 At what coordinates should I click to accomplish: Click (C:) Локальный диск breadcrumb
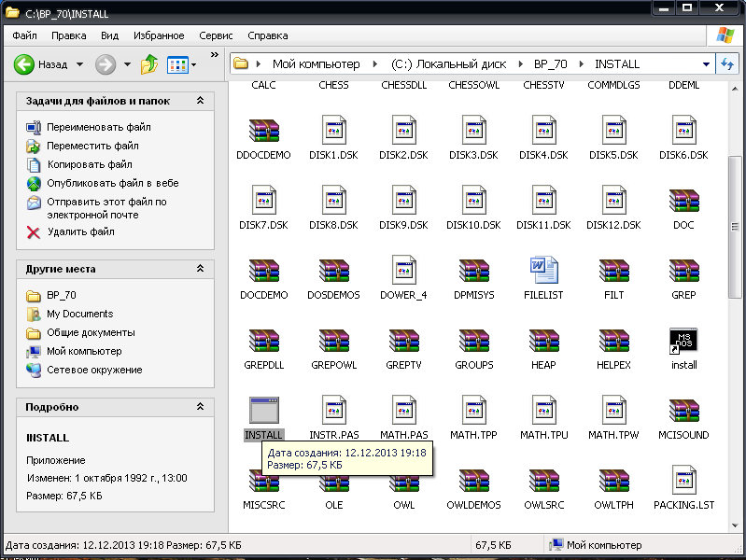[448, 63]
